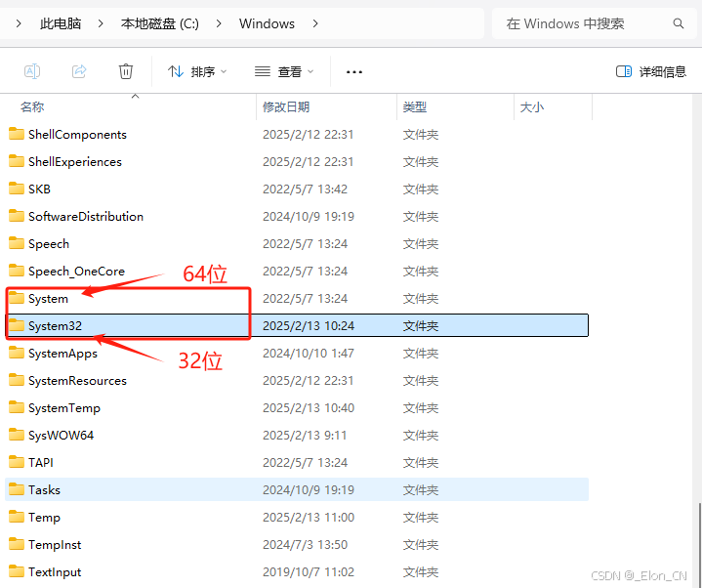Click the Delete trash can icon

[x=126, y=71]
